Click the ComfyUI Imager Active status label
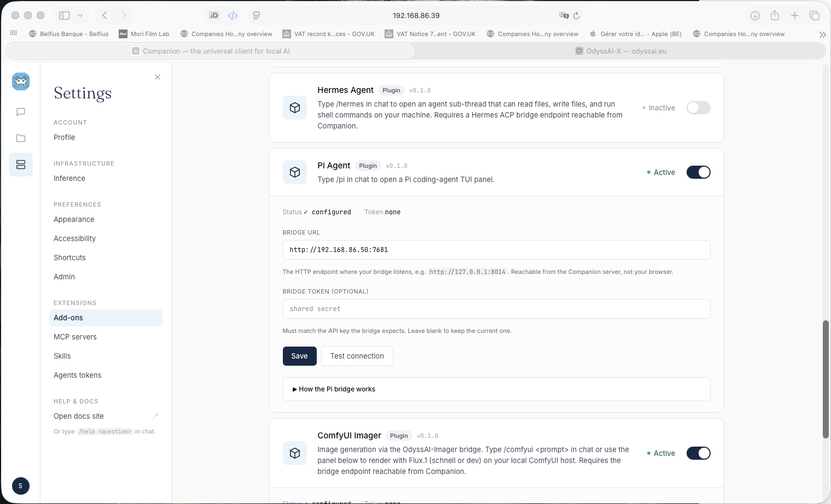This screenshot has height=504, width=831. pos(661,453)
